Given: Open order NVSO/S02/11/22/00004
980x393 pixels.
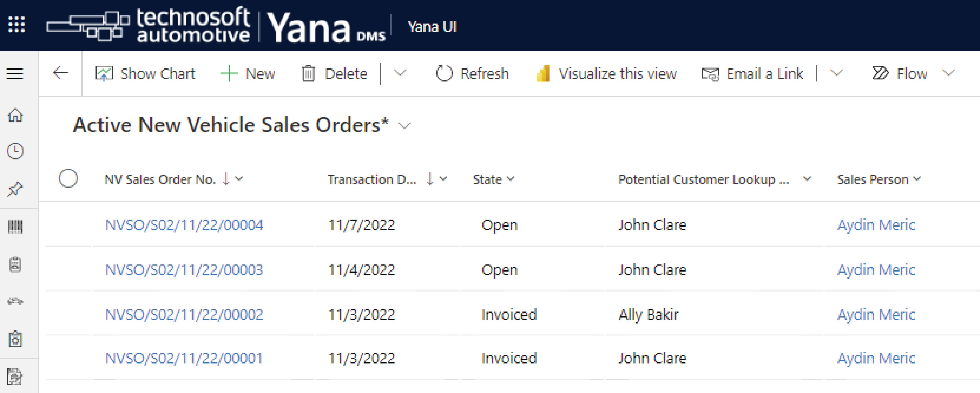Looking at the screenshot, I should click(x=184, y=225).
